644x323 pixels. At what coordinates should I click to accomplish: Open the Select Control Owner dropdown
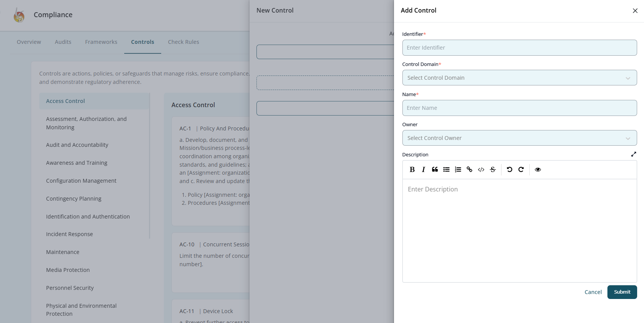(x=519, y=138)
